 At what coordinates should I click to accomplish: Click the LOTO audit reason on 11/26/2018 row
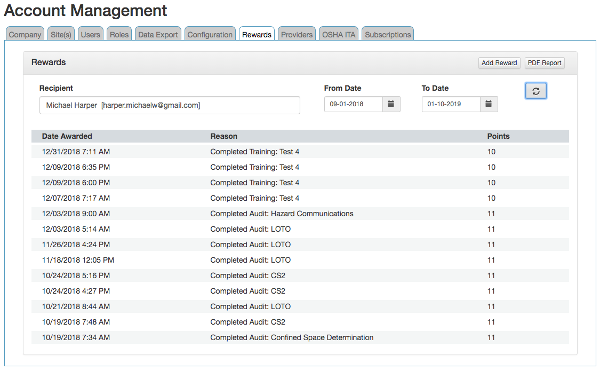coord(251,244)
